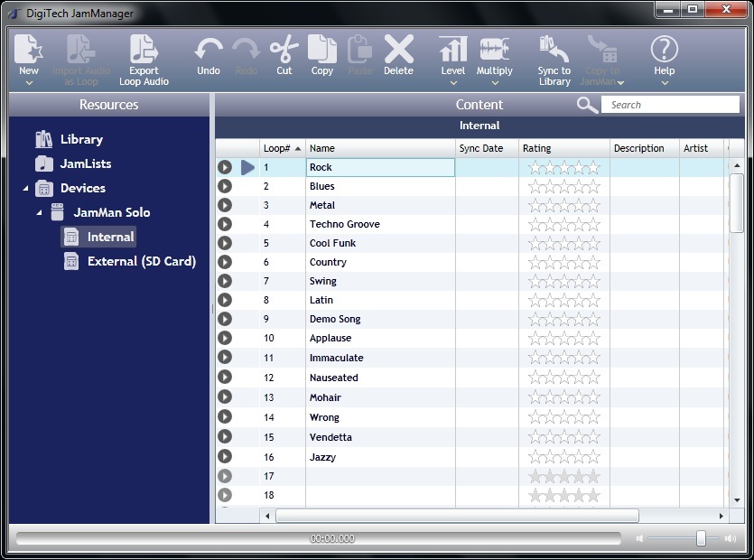Click the Search input field
This screenshot has width=754, height=560.
coord(670,105)
